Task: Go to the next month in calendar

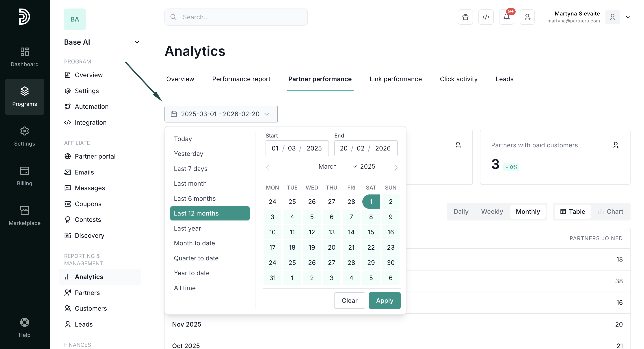Action: pyautogui.click(x=395, y=167)
